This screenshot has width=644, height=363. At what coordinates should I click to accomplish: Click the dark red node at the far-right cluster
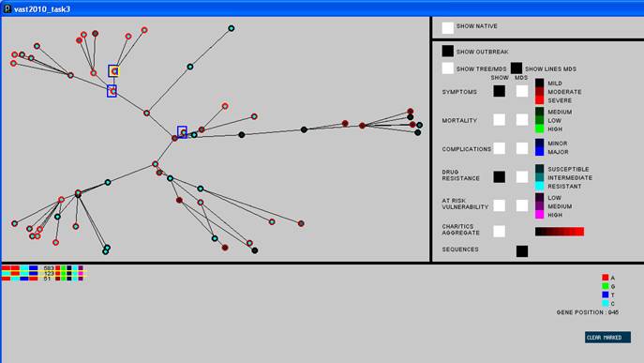[411, 112]
